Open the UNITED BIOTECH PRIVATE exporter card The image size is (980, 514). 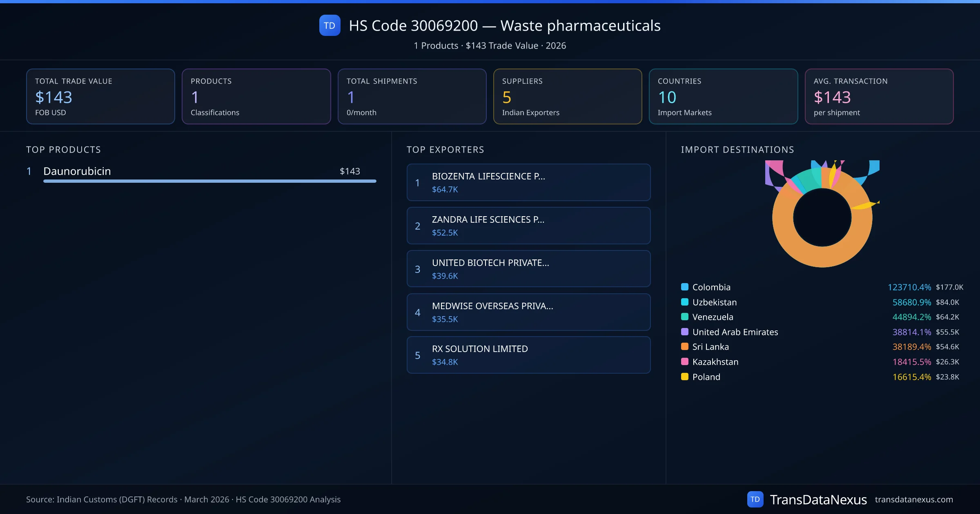pyautogui.click(x=528, y=269)
